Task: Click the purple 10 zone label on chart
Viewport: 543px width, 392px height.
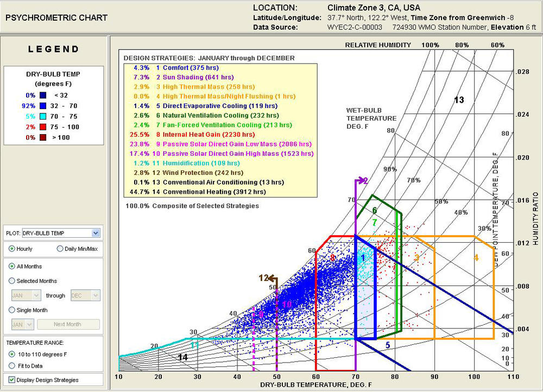Action: click(287, 305)
